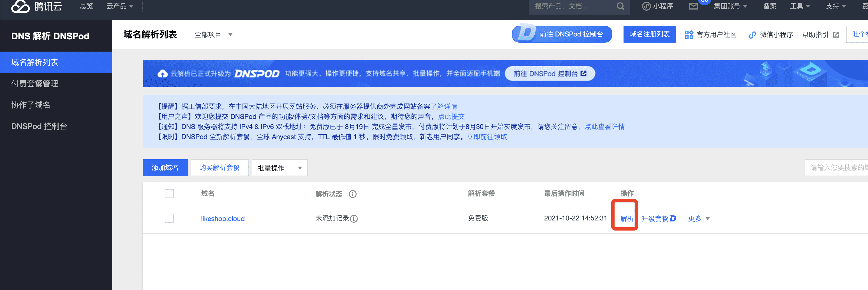Click the 小程序 mini program icon

646,6
